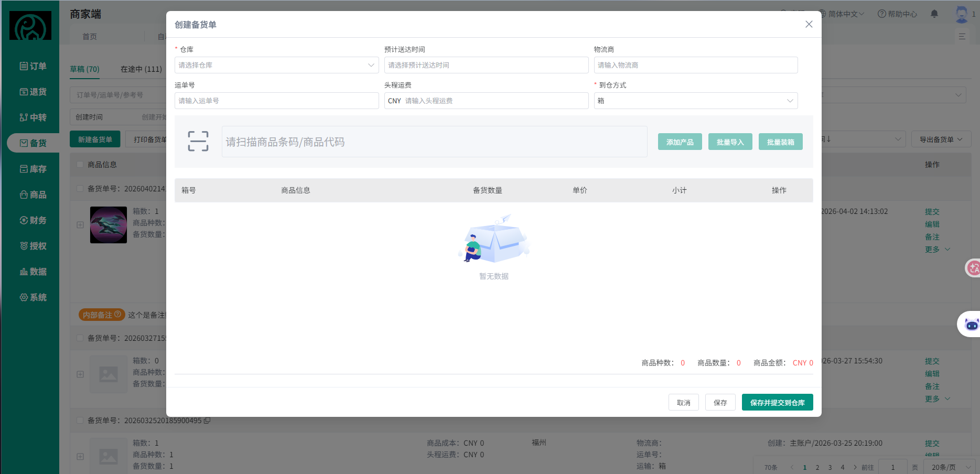This screenshot has width=980, height=474.
Task: Open 数据 in the sidebar
Action: 33,272
